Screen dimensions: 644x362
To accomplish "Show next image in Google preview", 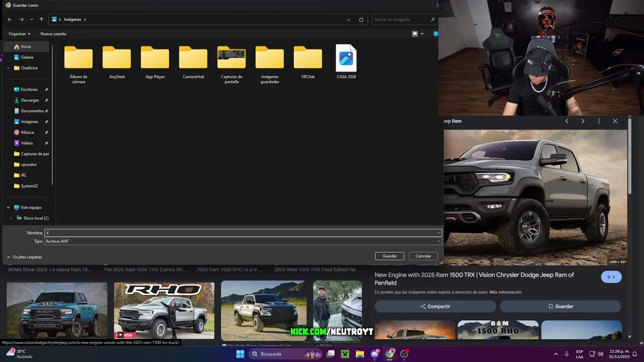I will [583, 121].
